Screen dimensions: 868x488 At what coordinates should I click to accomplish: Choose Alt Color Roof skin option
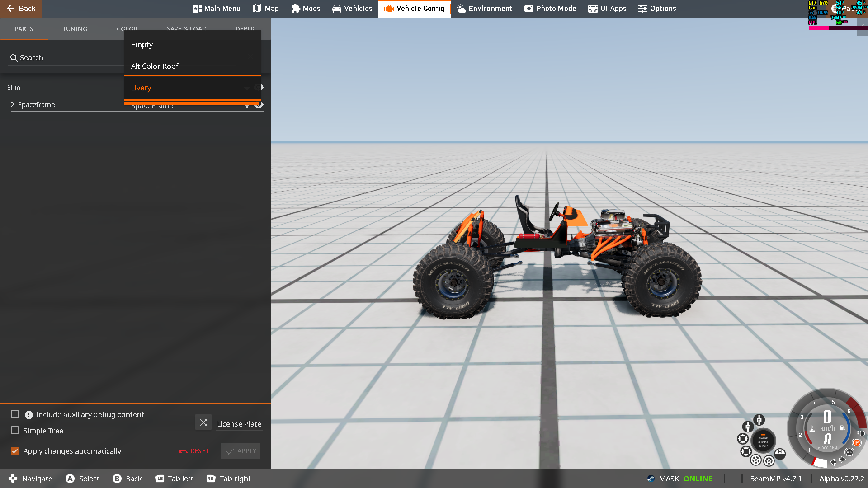coord(192,66)
